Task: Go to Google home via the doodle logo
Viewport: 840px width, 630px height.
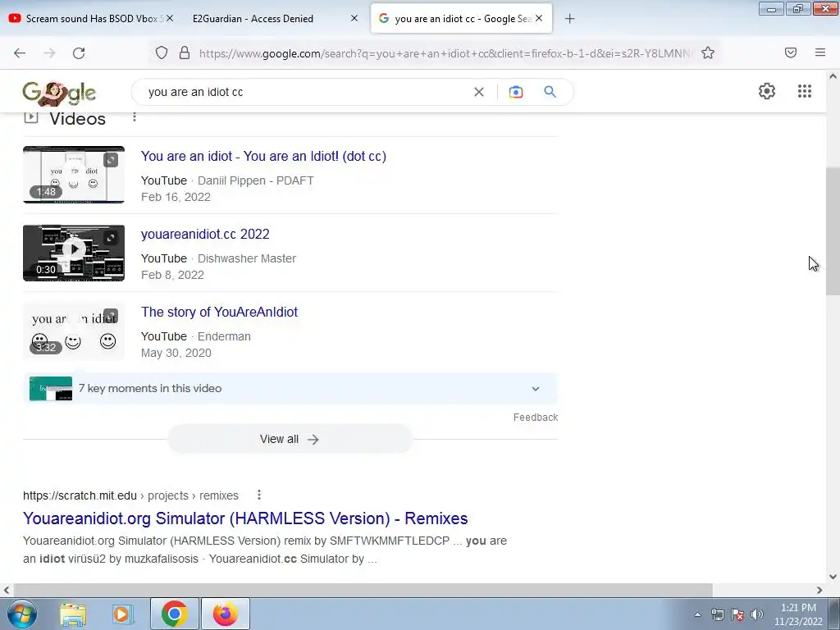Action: 59,93
